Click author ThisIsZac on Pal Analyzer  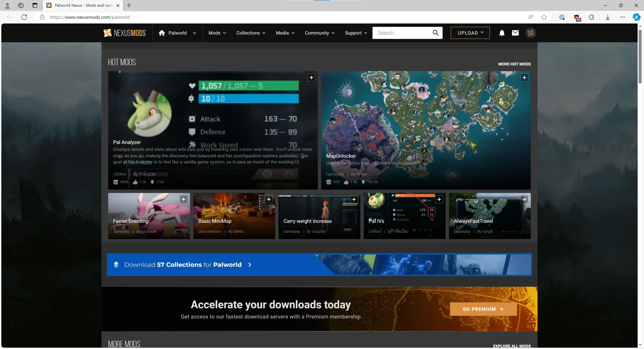coord(147,174)
